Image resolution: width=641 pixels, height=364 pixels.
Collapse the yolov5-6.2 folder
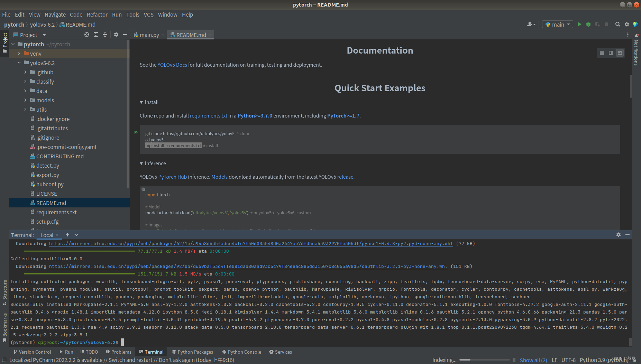[x=19, y=63]
